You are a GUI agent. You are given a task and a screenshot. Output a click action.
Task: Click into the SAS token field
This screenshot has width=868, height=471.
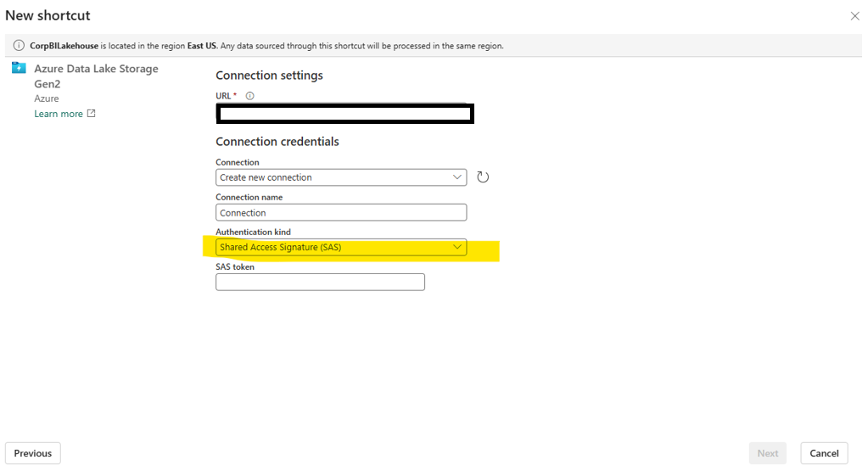[x=320, y=283]
